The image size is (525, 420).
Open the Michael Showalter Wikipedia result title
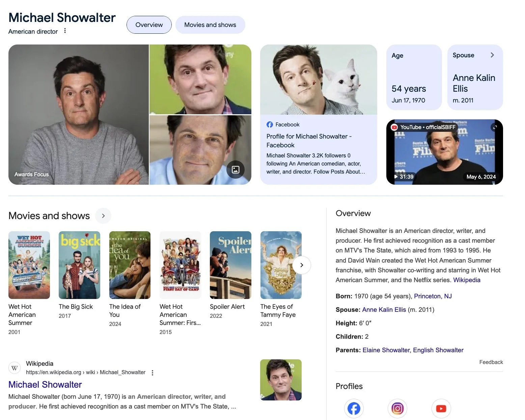coord(45,385)
